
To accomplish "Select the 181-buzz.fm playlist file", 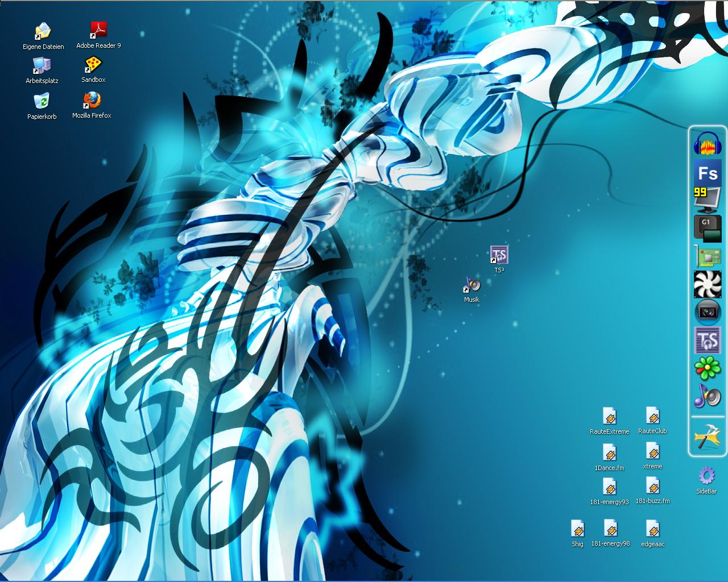I will [x=652, y=487].
